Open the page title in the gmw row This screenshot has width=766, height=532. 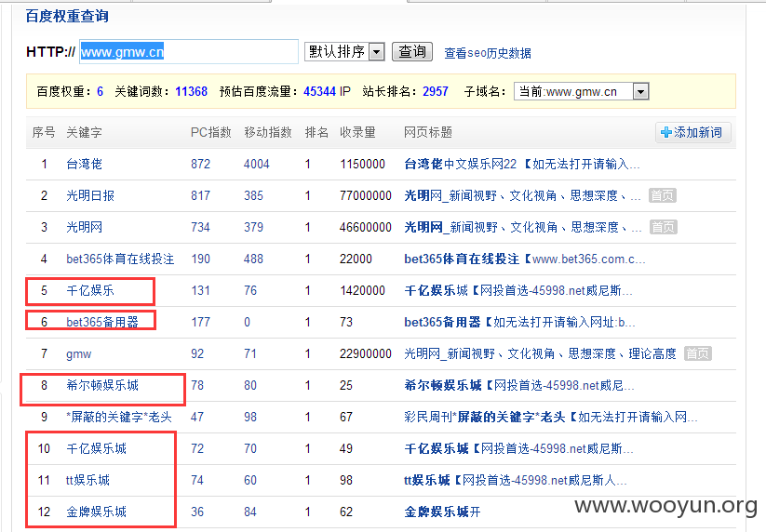[541, 353]
